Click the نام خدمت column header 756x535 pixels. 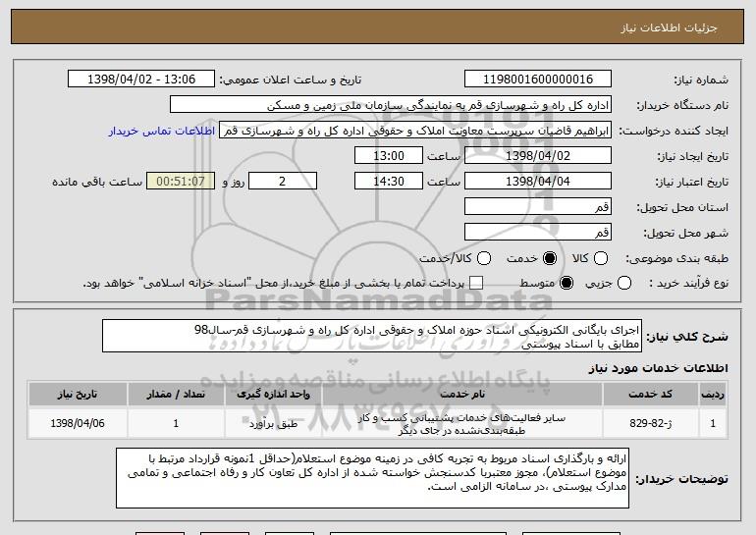tap(462, 395)
